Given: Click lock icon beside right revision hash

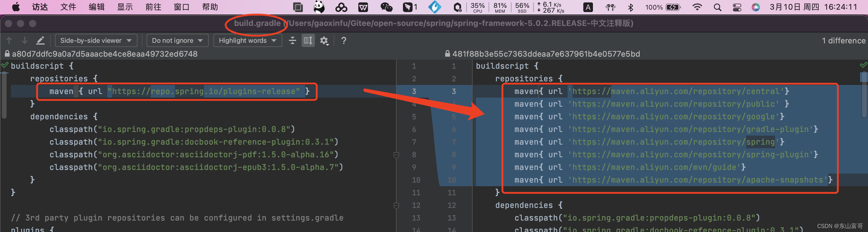Looking at the screenshot, I should point(448,54).
